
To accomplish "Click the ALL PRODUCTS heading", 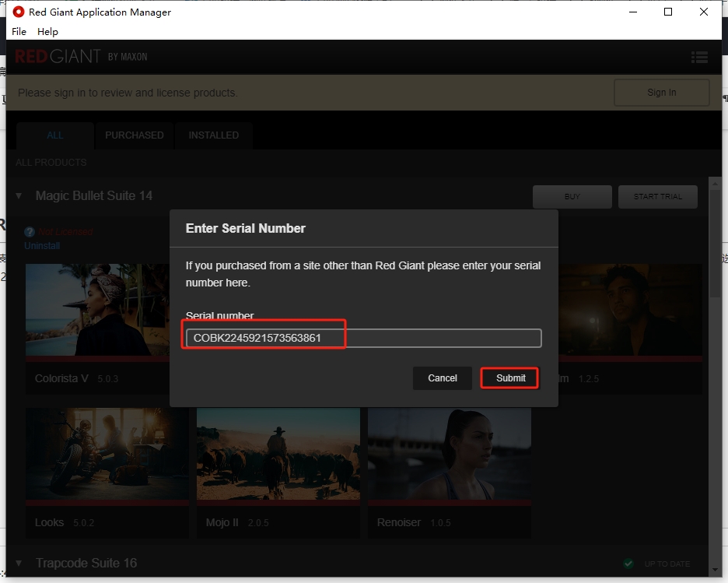I will (x=51, y=163).
